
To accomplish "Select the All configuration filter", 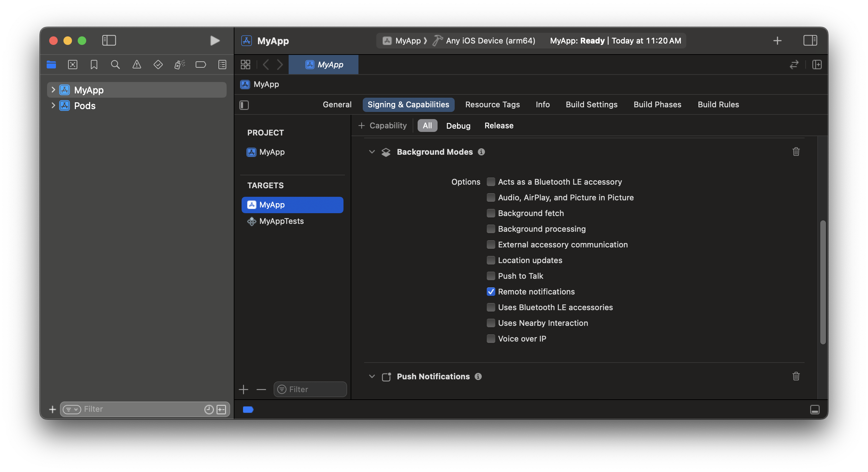I will click(427, 125).
